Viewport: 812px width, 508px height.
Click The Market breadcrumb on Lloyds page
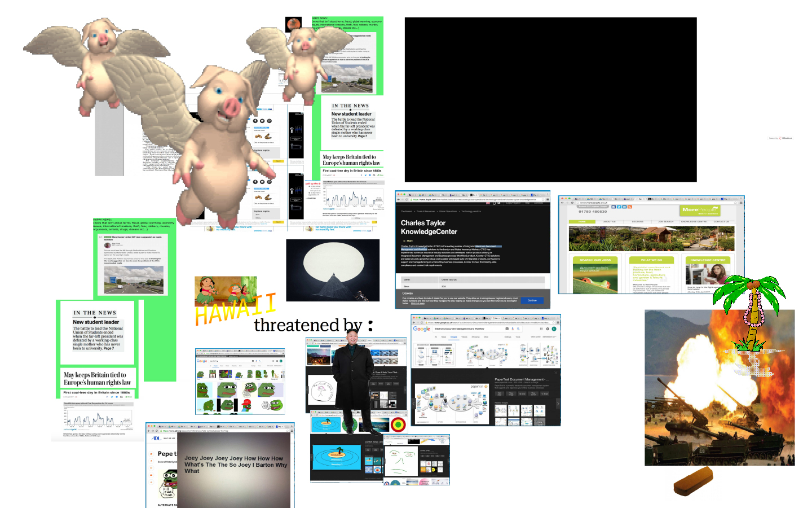[407, 212]
